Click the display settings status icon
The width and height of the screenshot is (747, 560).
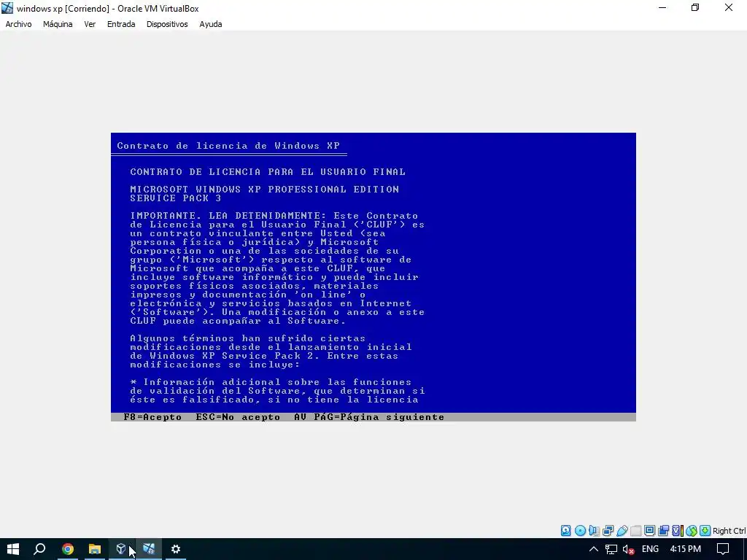(x=649, y=531)
